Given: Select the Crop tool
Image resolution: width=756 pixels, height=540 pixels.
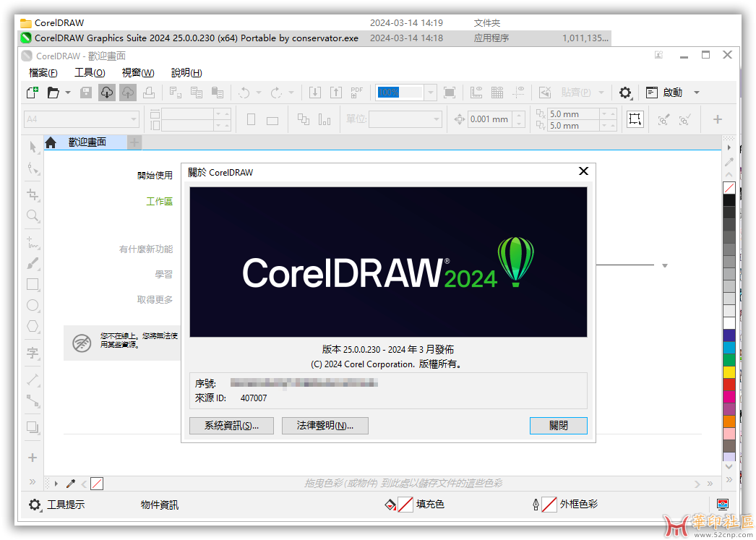Looking at the screenshot, I should tap(33, 194).
